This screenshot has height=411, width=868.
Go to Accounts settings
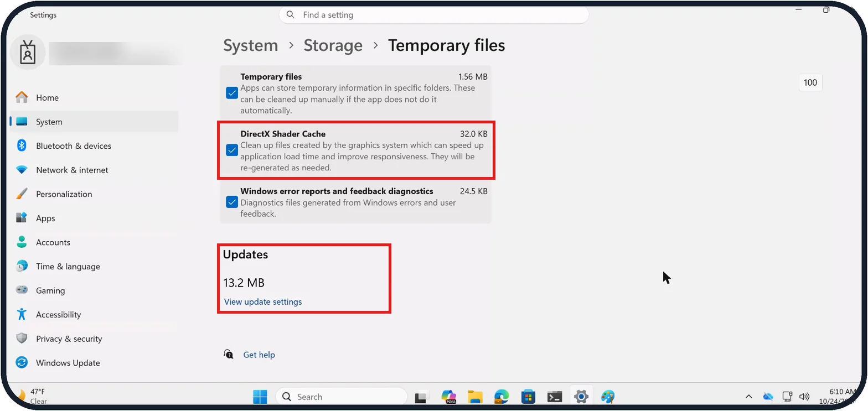click(94, 242)
